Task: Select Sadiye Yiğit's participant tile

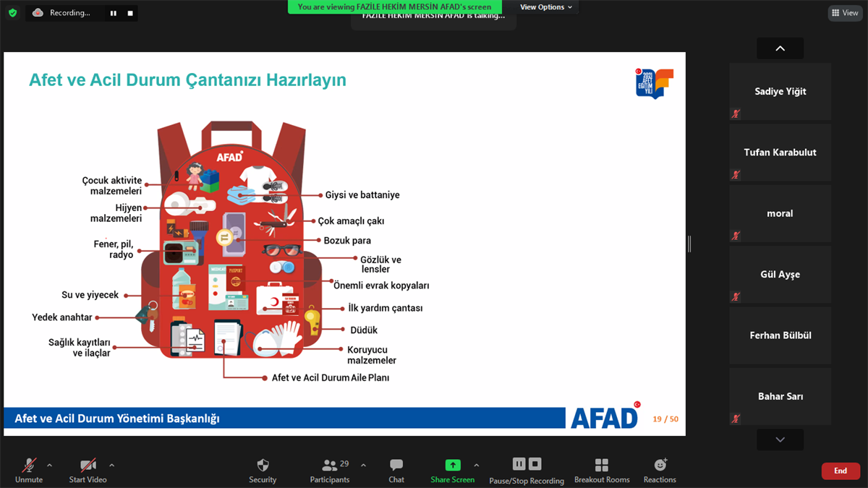Action: pyautogui.click(x=780, y=91)
